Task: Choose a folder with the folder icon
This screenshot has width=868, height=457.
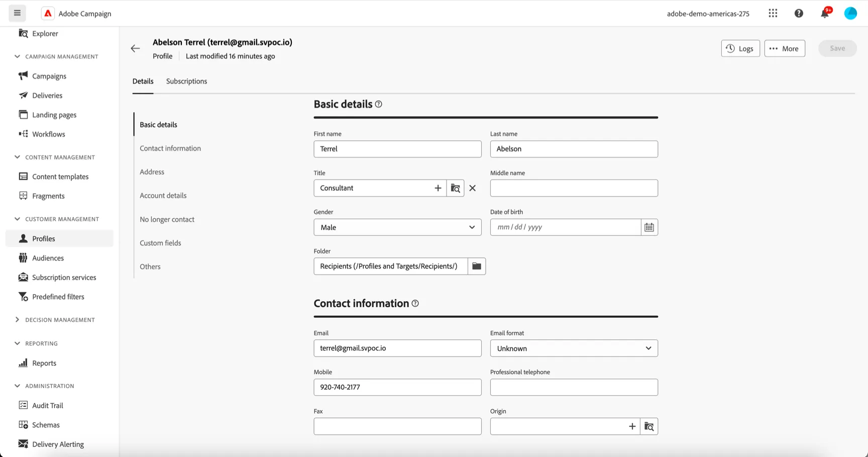Action: coord(477,266)
